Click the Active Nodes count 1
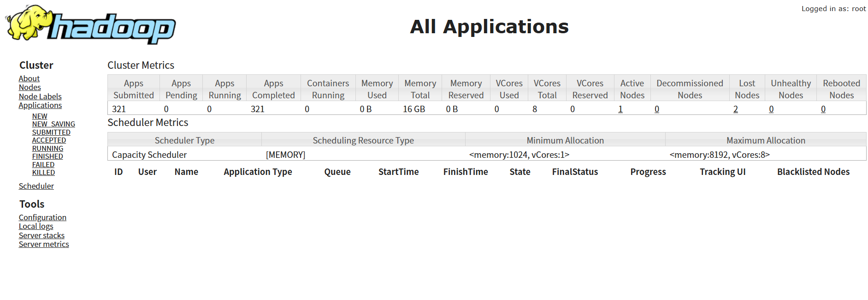 click(620, 109)
